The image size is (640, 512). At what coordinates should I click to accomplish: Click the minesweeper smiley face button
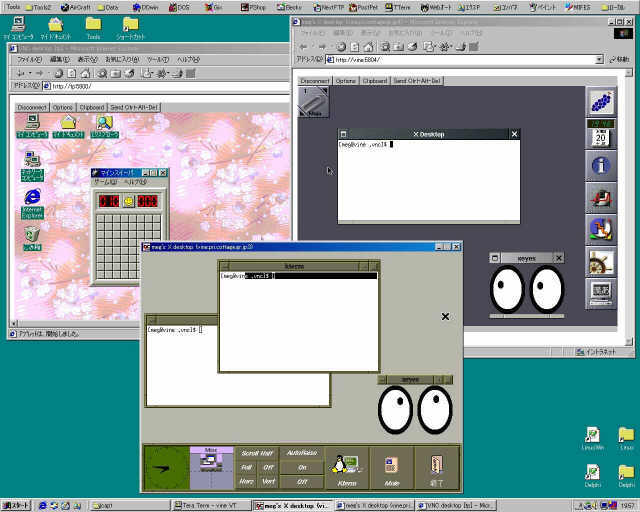(x=129, y=201)
